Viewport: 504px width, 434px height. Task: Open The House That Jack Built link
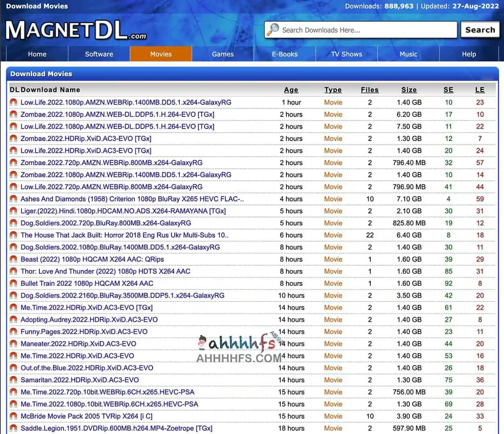124,235
